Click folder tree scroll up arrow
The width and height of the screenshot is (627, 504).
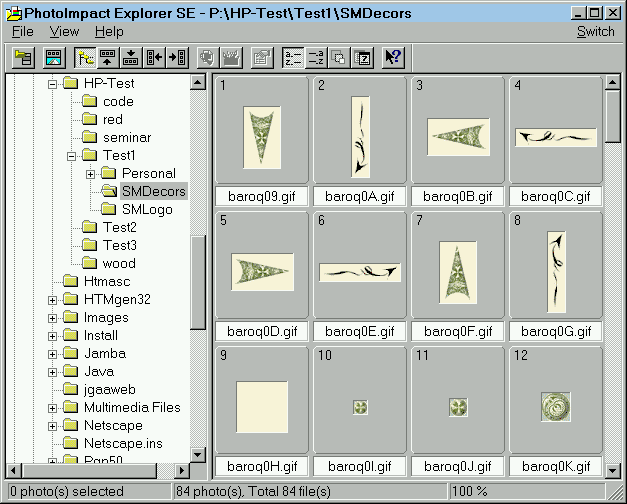[198, 82]
